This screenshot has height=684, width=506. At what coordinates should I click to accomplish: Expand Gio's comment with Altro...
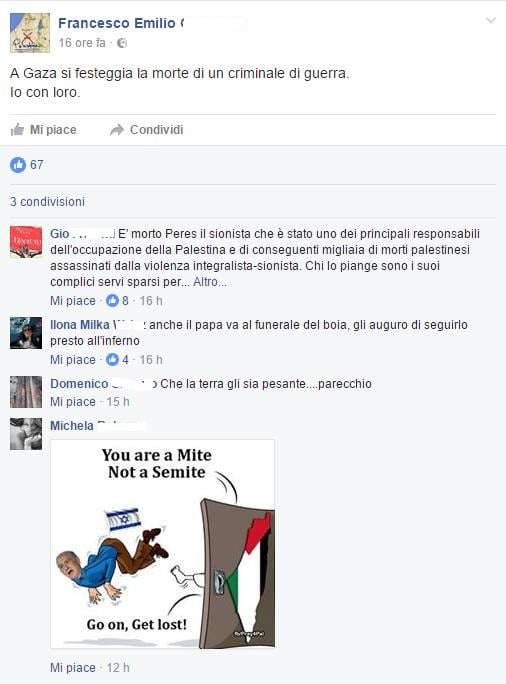210,282
